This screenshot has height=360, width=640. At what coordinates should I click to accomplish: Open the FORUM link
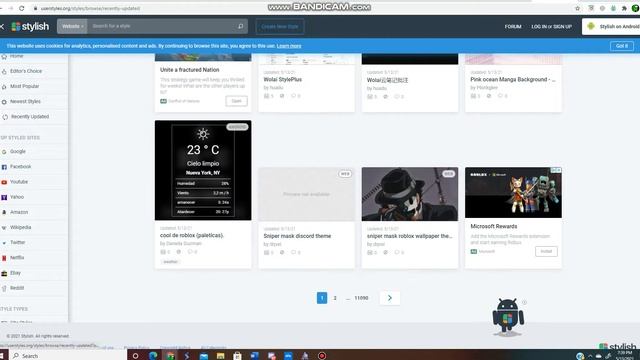[513, 27]
